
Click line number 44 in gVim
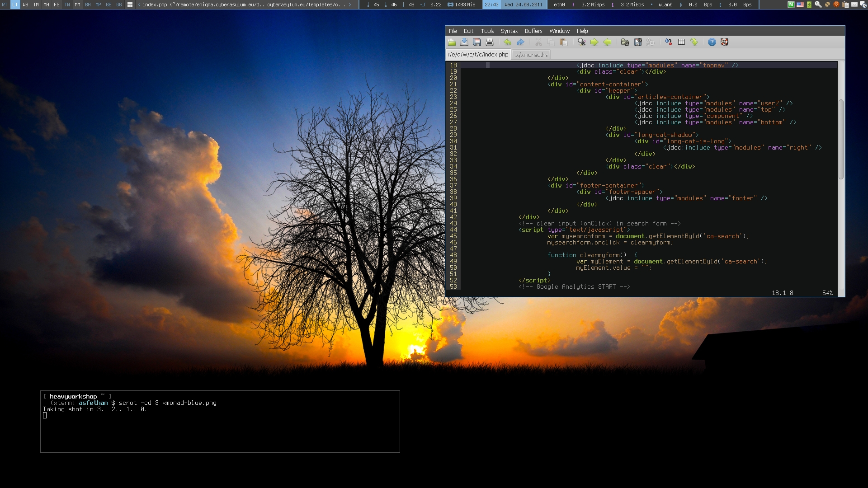coord(453,230)
